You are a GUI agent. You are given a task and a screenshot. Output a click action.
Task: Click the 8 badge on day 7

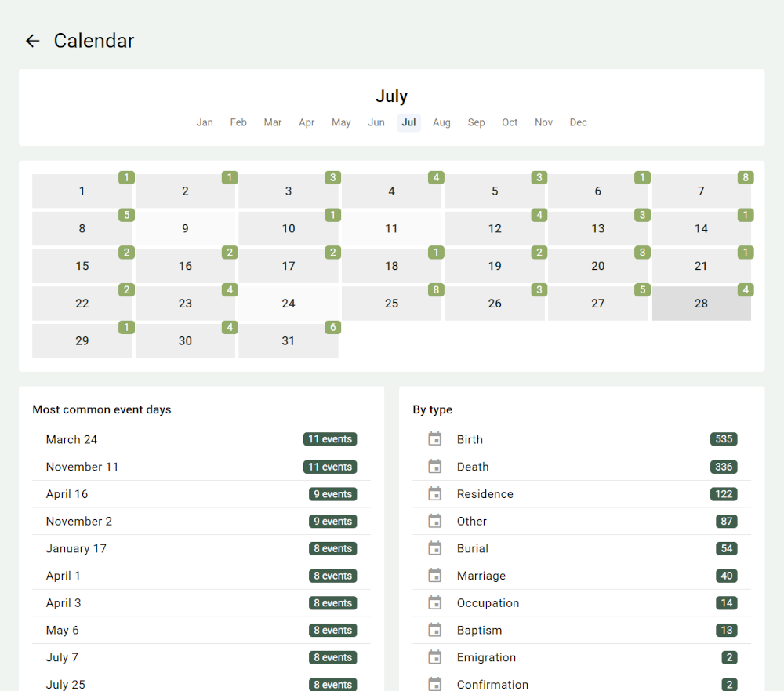(x=746, y=177)
